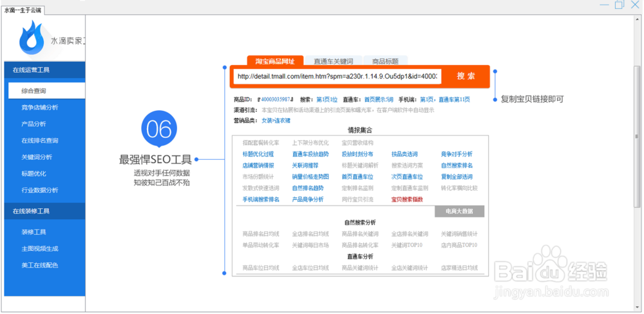
Task: Open 综合查询 in the sidebar
Action: 47,91
